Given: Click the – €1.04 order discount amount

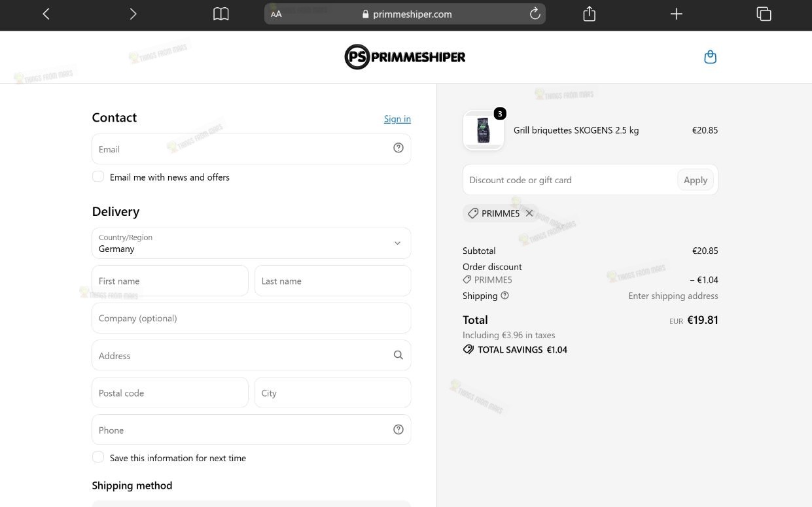Looking at the screenshot, I should (x=704, y=279).
